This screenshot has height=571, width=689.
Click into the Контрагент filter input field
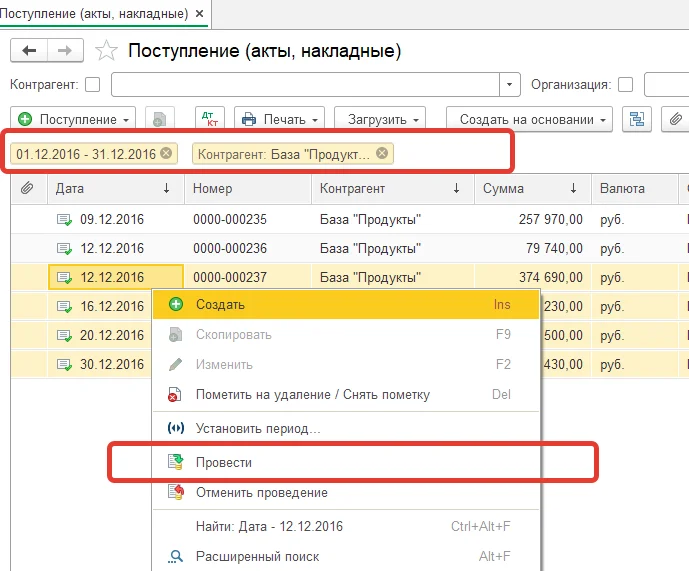point(305,84)
